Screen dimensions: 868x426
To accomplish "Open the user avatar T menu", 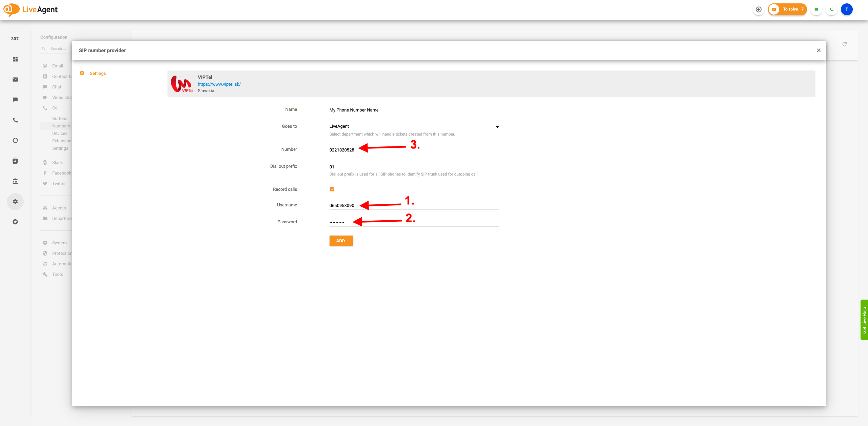I will (x=847, y=9).
